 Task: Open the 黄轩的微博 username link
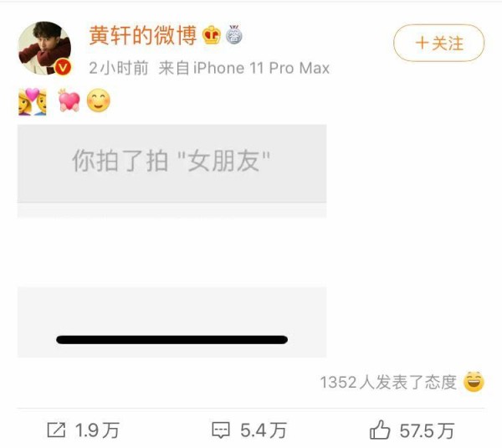pos(143,35)
